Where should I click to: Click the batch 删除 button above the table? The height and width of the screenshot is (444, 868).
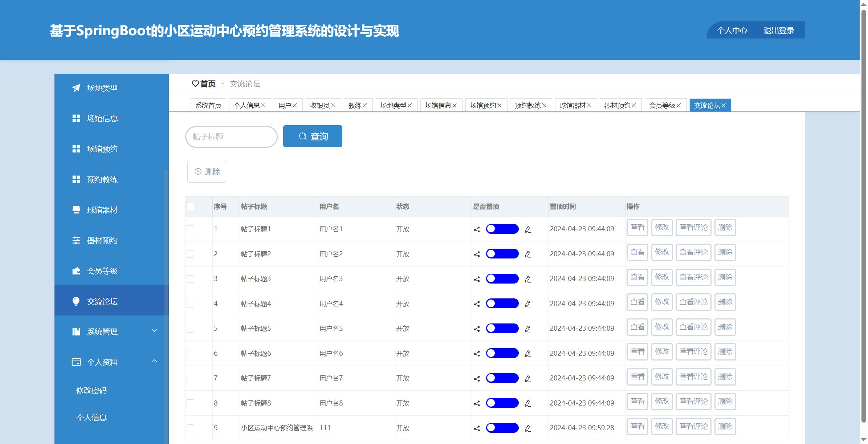207,171
